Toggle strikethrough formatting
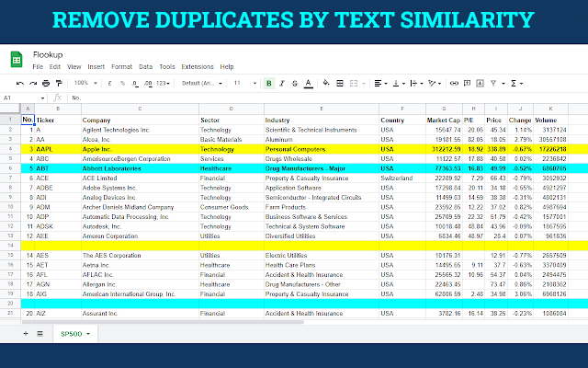 tap(294, 83)
